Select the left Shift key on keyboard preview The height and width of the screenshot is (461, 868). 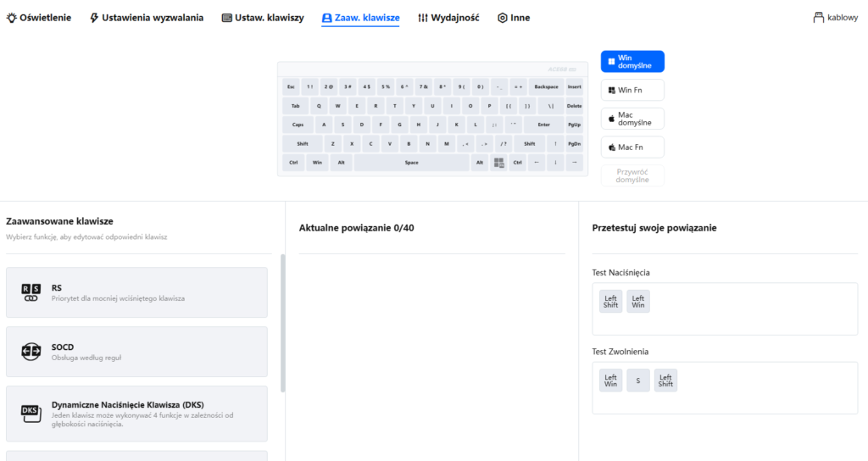pos(303,144)
